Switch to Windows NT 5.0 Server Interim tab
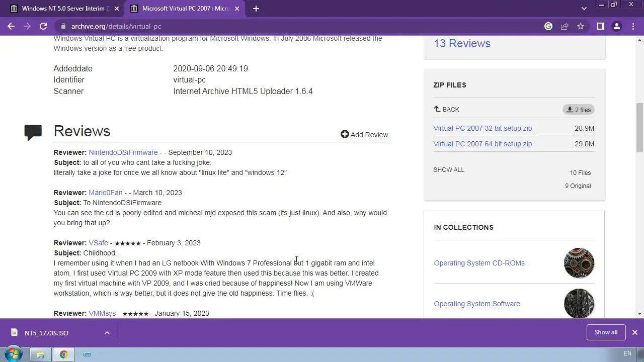The width and height of the screenshot is (644, 362). pyautogui.click(x=64, y=9)
